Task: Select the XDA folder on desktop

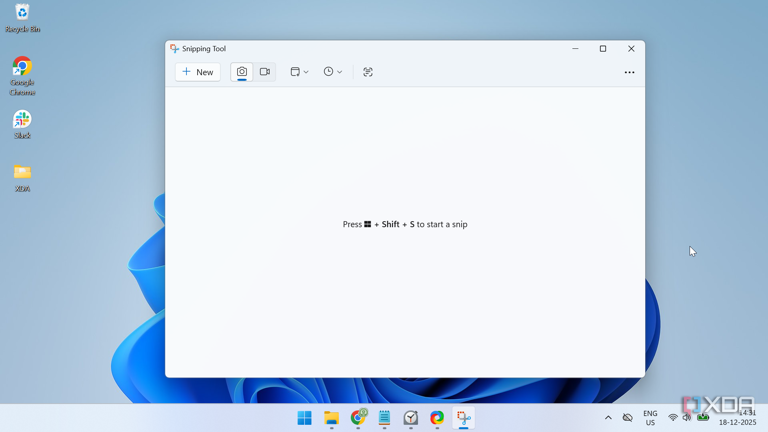Action: (x=22, y=177)
